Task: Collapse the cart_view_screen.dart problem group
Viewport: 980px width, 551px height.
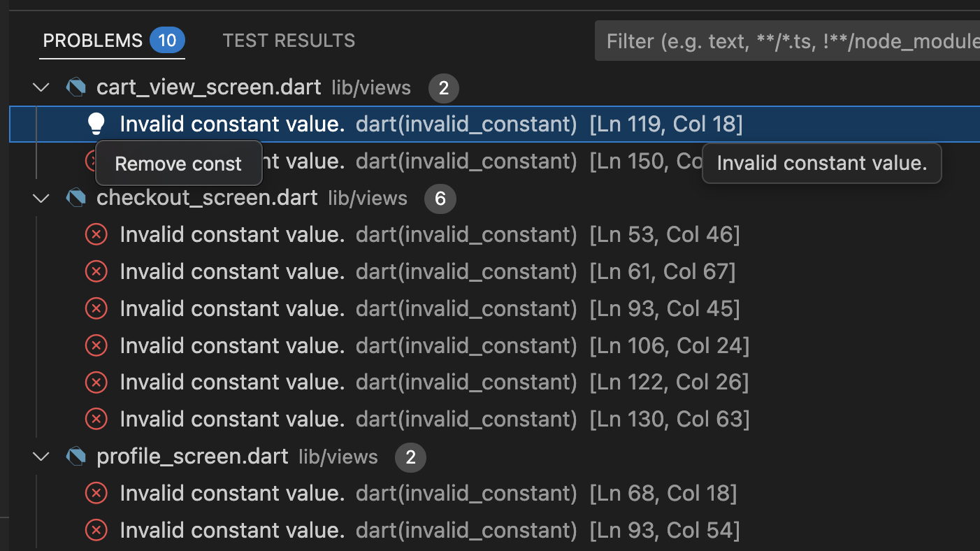Action: (x=41, y=87)
